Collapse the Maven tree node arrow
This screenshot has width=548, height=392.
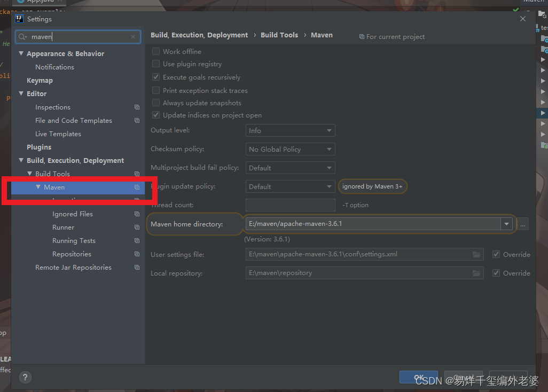click(x=38, y=187)
